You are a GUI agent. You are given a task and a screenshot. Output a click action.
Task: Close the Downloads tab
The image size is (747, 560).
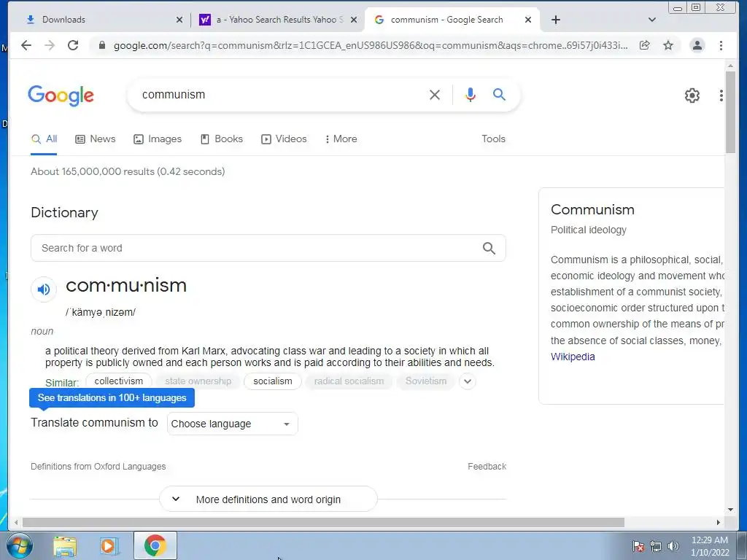(x=179, y=20)
